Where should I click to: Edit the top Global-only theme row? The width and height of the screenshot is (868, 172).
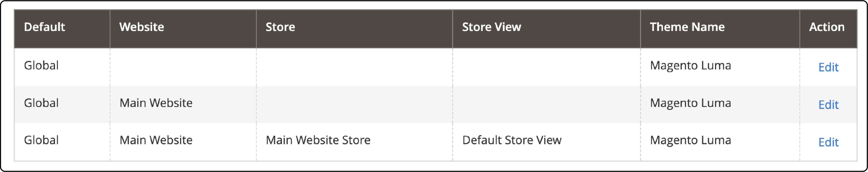(828, 67)
